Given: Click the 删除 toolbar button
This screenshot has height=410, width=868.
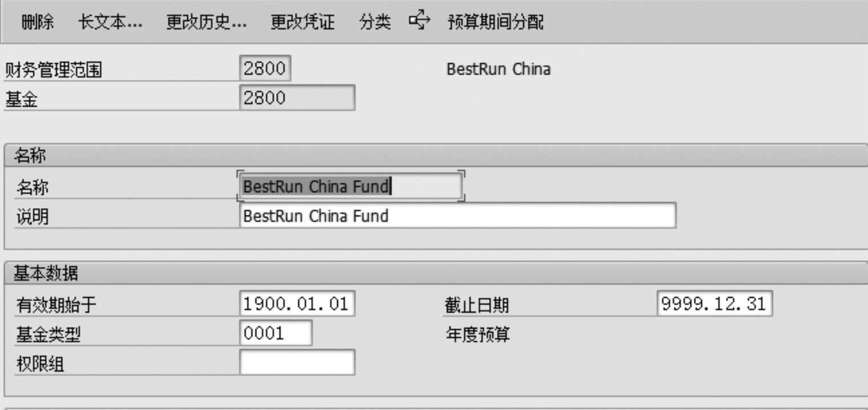Looking at the screenshot, I should 38,22.
